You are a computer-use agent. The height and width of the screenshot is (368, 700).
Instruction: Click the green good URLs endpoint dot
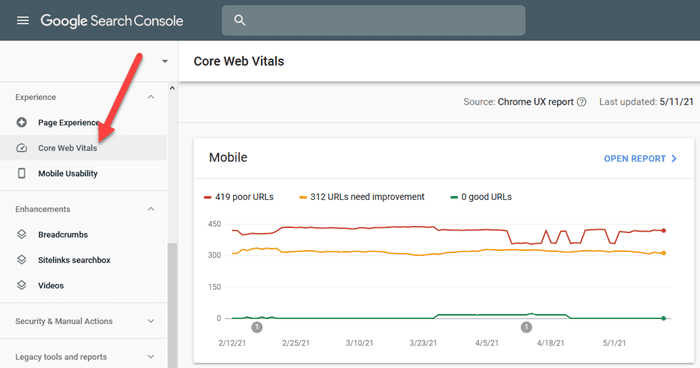point(663,318)
